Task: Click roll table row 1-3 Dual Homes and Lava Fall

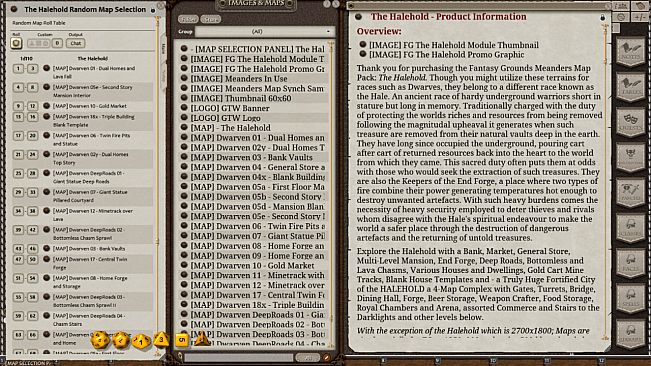Action: [x=82, y=72]
